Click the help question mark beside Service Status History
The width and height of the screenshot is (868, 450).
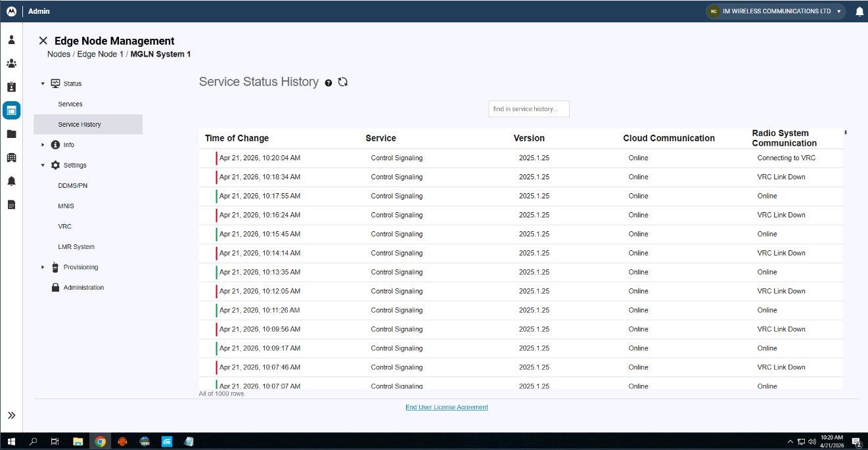[x=329, y=83]
